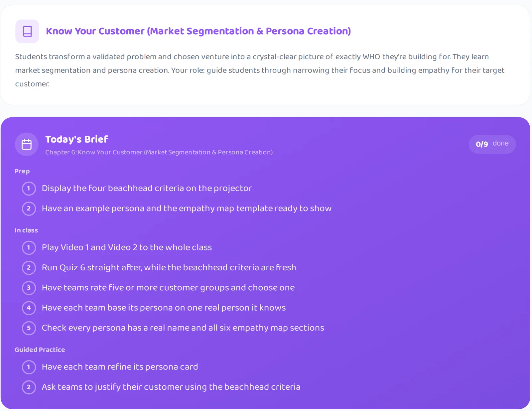The image size is (532, 411).
Task: Click the 0/9 done progress badge
Action: pos(492,144)
